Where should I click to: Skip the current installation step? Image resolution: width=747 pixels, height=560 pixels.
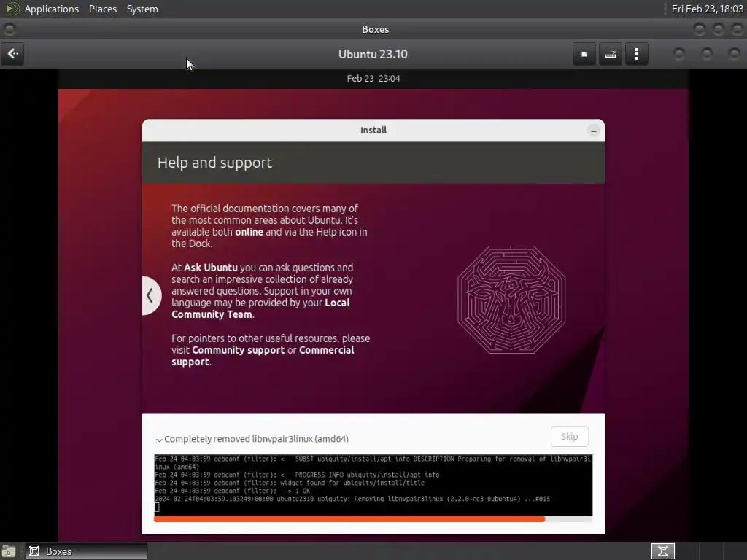tap(569, 436)
